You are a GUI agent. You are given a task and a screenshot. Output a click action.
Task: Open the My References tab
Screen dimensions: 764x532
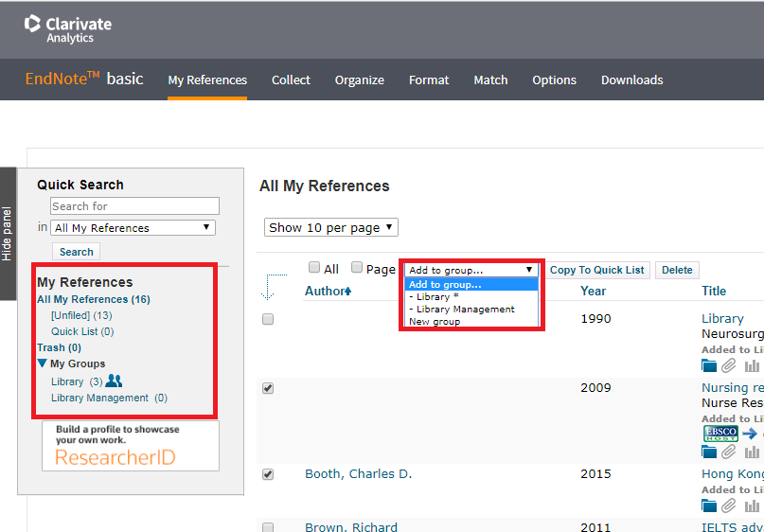point(207,80)
